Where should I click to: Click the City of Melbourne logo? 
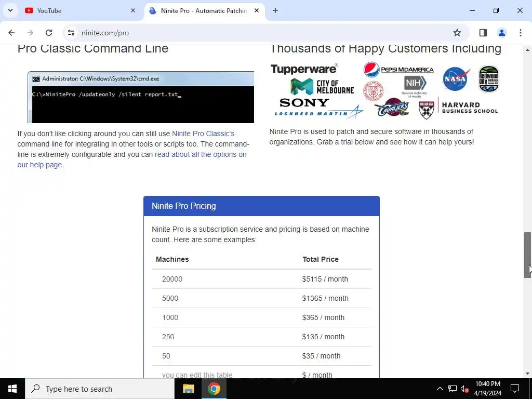(x=322, y=87)
